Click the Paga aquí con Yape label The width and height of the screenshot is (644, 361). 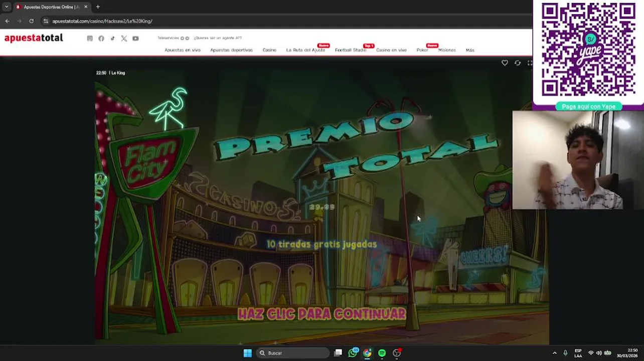[x=588, y=107]
